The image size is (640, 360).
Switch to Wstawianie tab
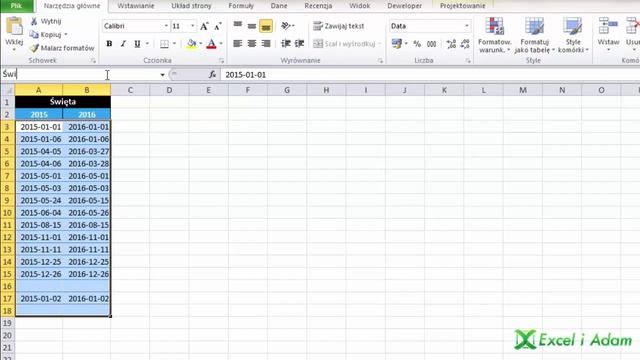click(136, 6)
